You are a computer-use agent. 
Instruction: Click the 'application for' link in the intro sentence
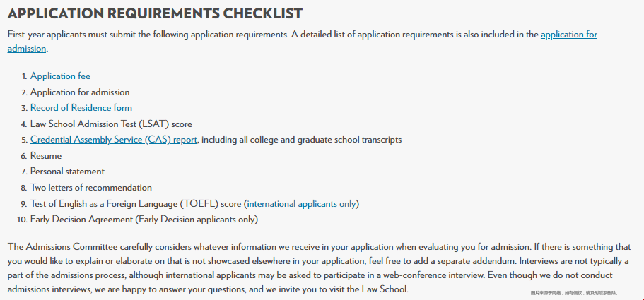tap(569, 35)
